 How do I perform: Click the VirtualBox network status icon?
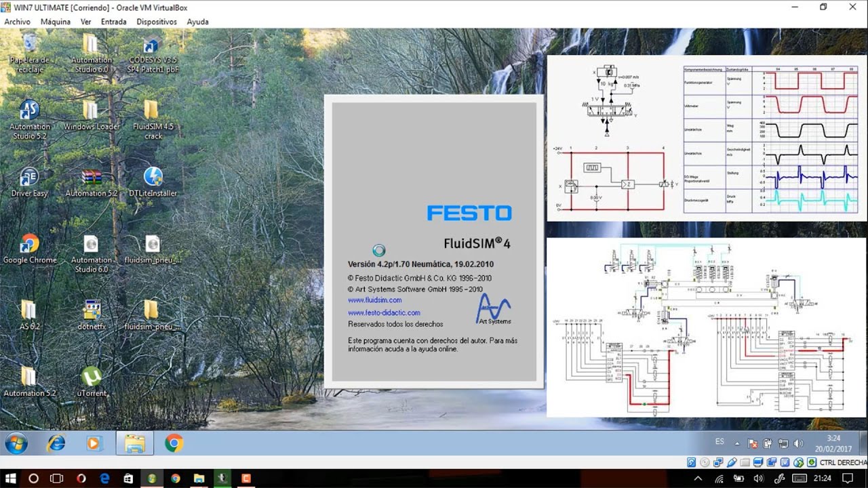718,462
